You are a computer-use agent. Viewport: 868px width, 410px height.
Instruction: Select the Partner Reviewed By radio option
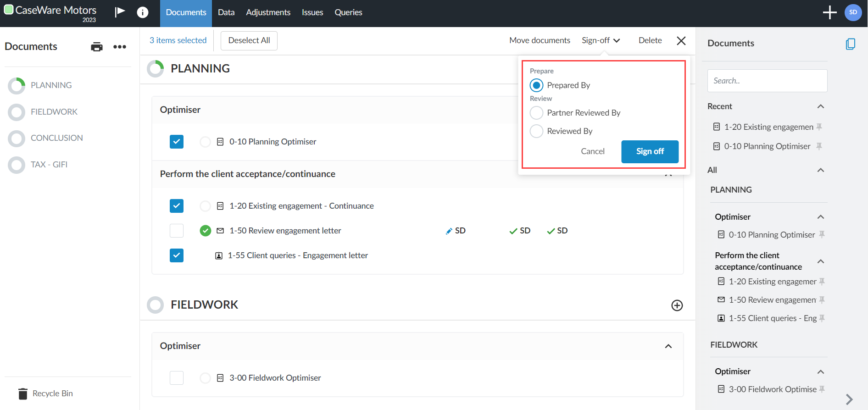click(536, 113)
